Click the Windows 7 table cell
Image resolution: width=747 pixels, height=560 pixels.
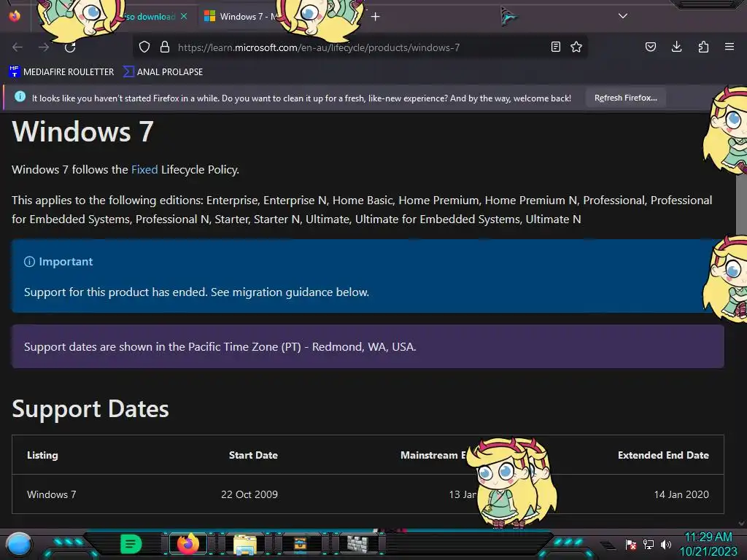52,494
